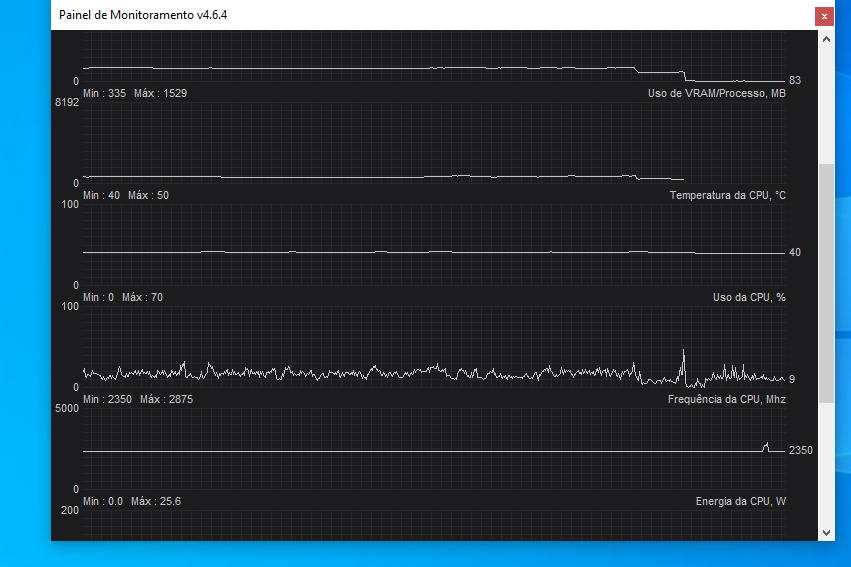Screen dimensions: 851x567
Task: Click the CPU temperature value 40 readout
Action: tap(795, 252)
